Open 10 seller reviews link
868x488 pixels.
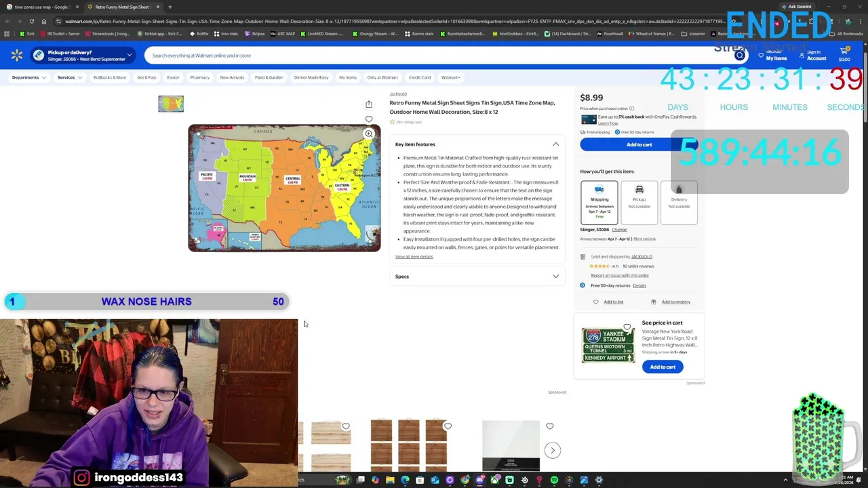tap(638, 266)
